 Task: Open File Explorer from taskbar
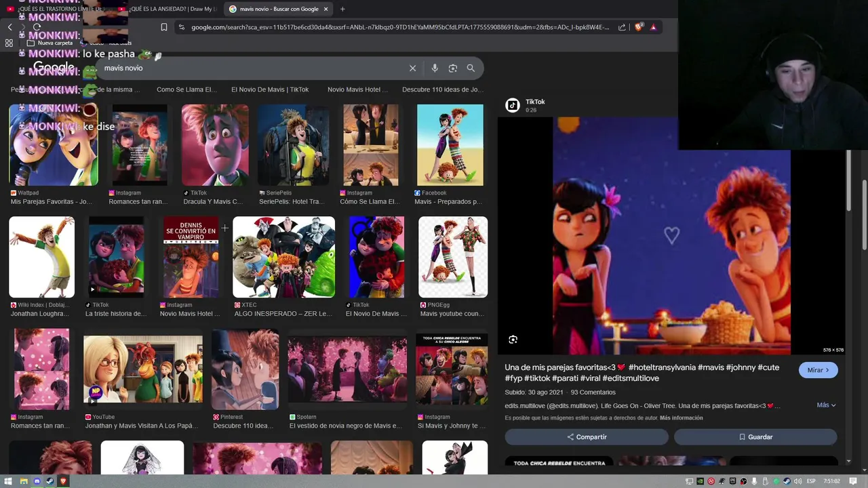tap(23, 481)
